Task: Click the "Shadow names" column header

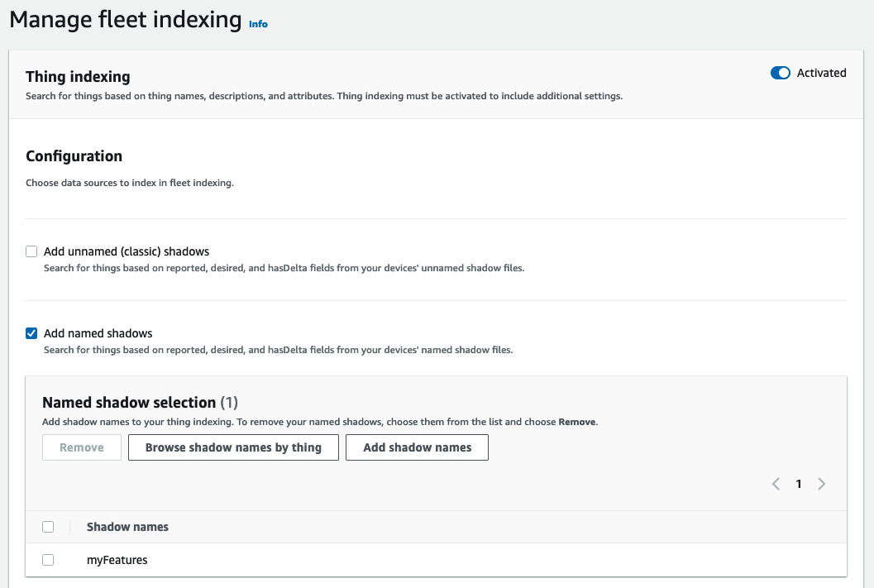Action: coord(127,527)
